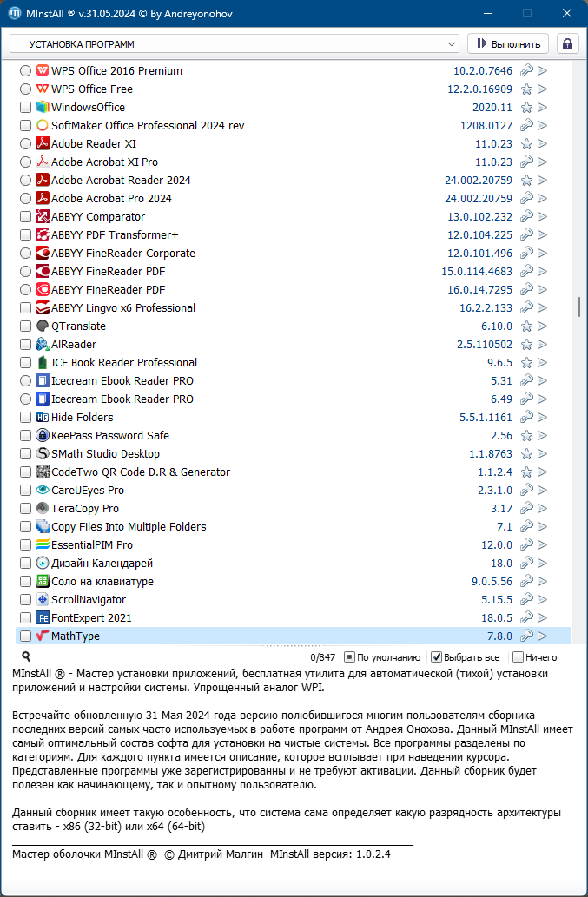Image resolution: width=588 pixels, height=897 pixels.
Task: Click the 'Выполнить' button
Action: pos(508,44)
